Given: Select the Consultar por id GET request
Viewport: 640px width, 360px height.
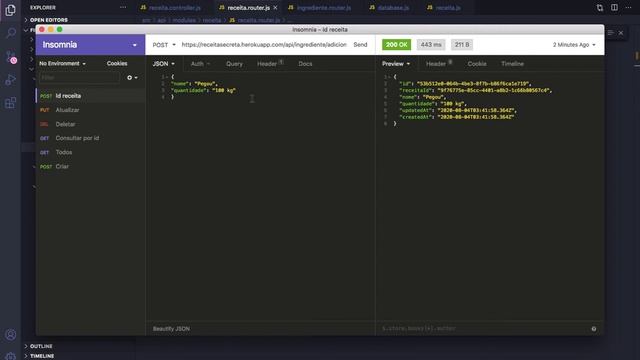Looking at the screenshot, I should click(x=90, y=138).
